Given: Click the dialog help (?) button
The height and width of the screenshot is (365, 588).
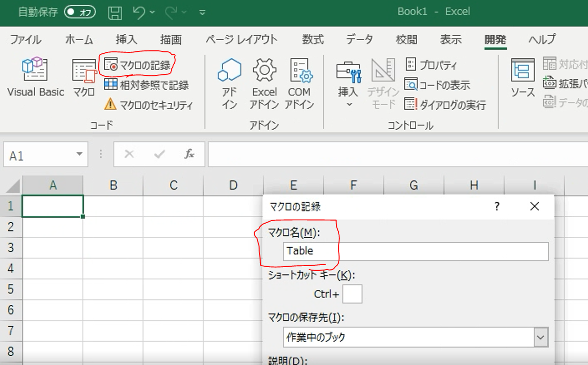Looking at the screenshot, I should coord(496,206).
